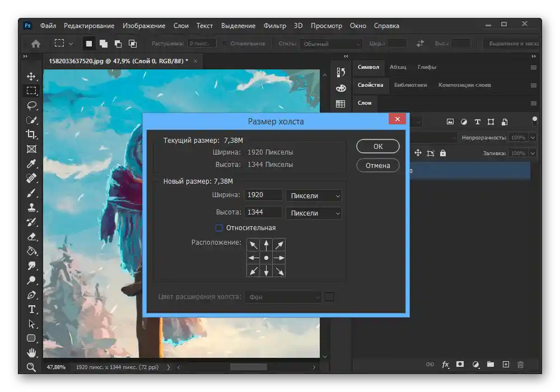Choose Subtract from selection mode button
Screen dimensions: 560x392
click(118, 44)
